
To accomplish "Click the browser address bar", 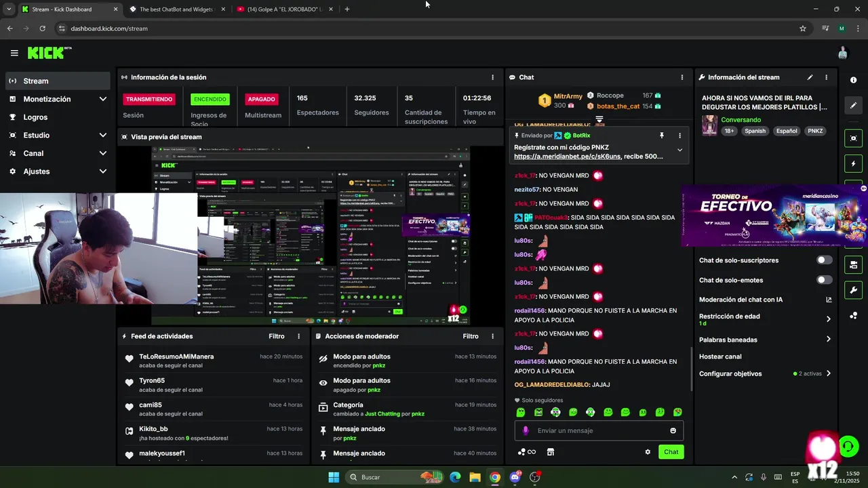I will click(427, 28).
